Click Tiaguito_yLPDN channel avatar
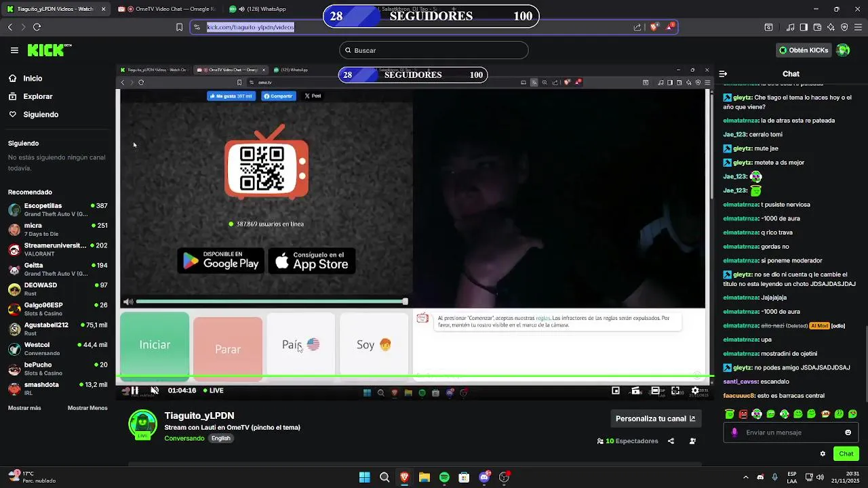 [x=142, y=425]
